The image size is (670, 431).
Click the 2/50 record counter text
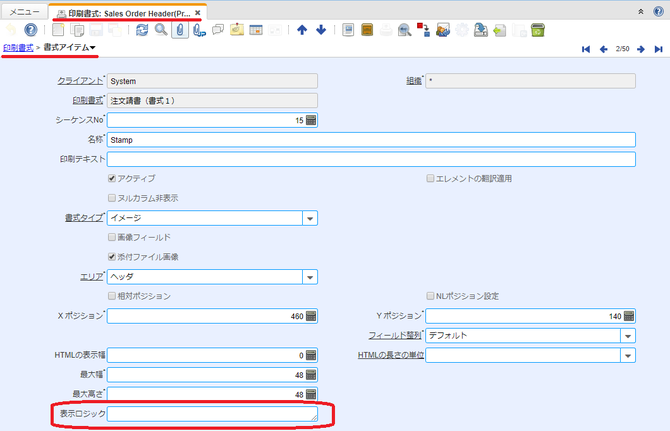pyautogui.click(x=622, y=49)
